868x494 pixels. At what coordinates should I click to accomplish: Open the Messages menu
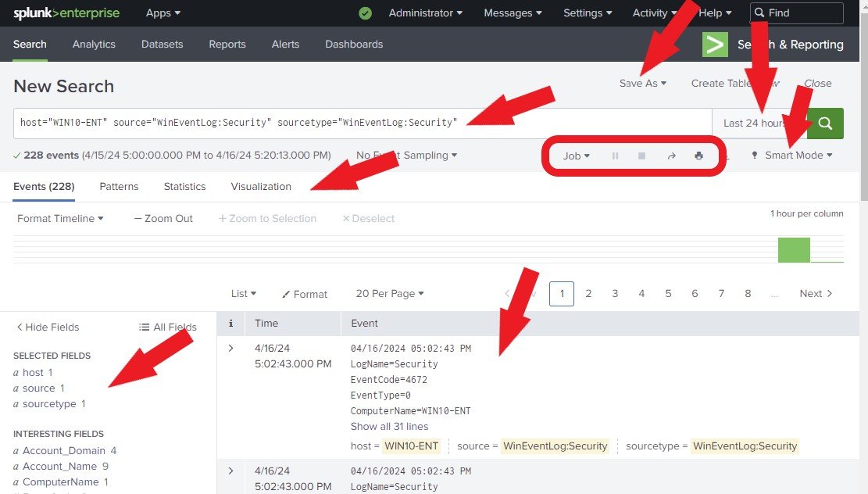(x=513, y=13)
